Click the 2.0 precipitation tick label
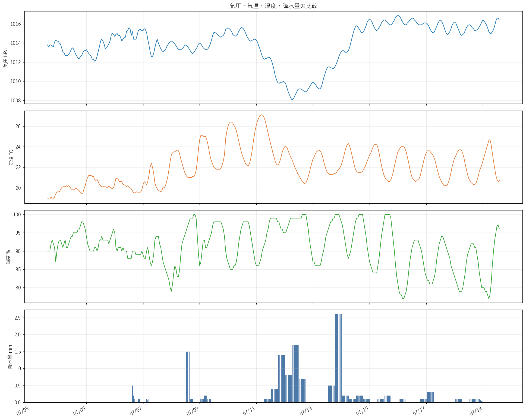This screenshot has width=526, height=420. (x=18, y=335)
